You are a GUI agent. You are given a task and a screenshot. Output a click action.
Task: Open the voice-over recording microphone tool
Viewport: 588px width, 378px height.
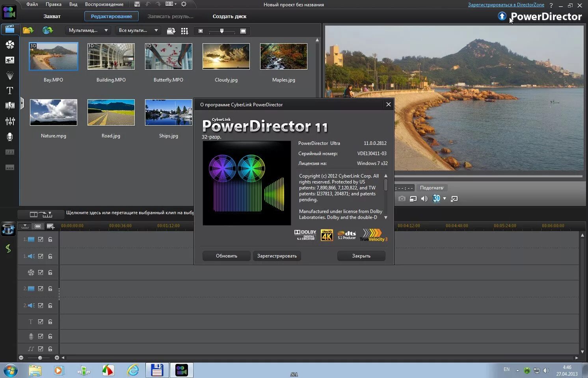(9, 136)
